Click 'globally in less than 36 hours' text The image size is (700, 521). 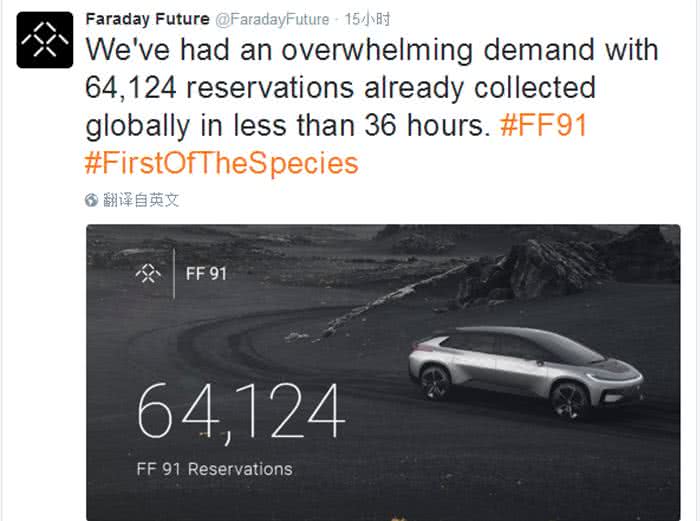[x=285, y=125]
